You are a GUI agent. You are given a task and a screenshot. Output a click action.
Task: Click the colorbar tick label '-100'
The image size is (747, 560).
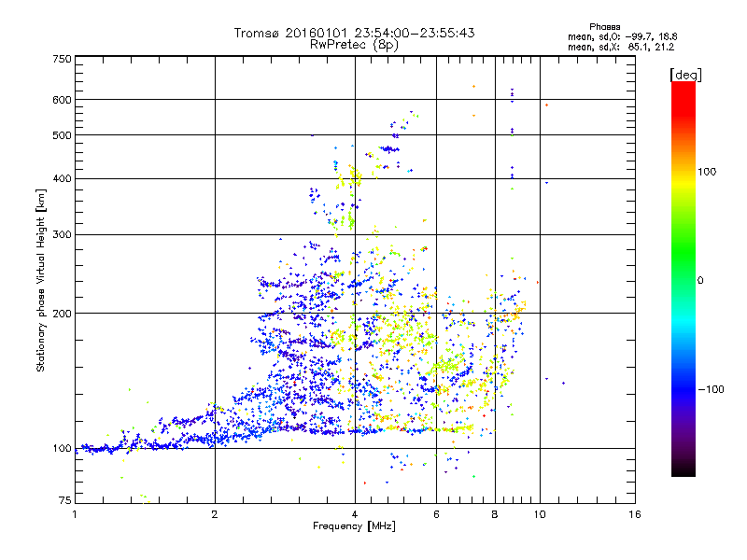pos(711,389)
